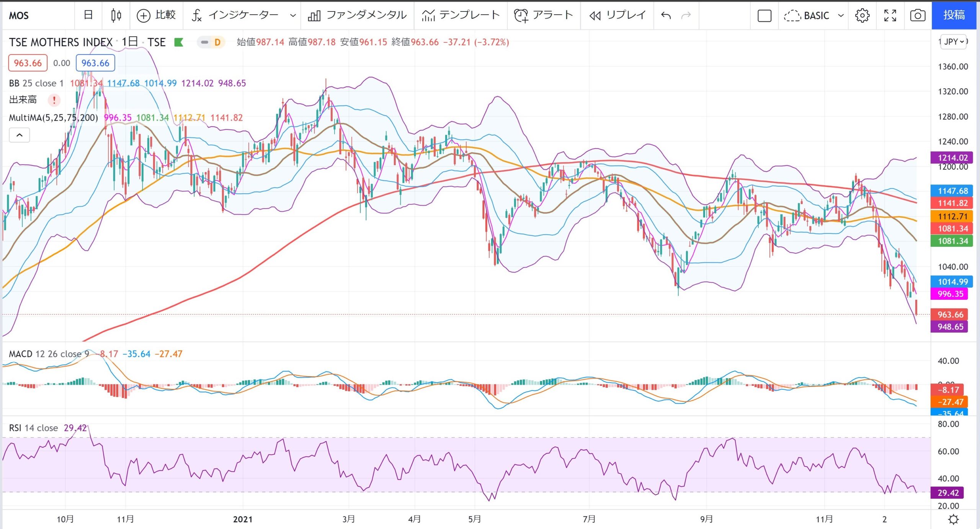
Task: Take a snapshot with the camera icon
Action: [x=918, y=16]
